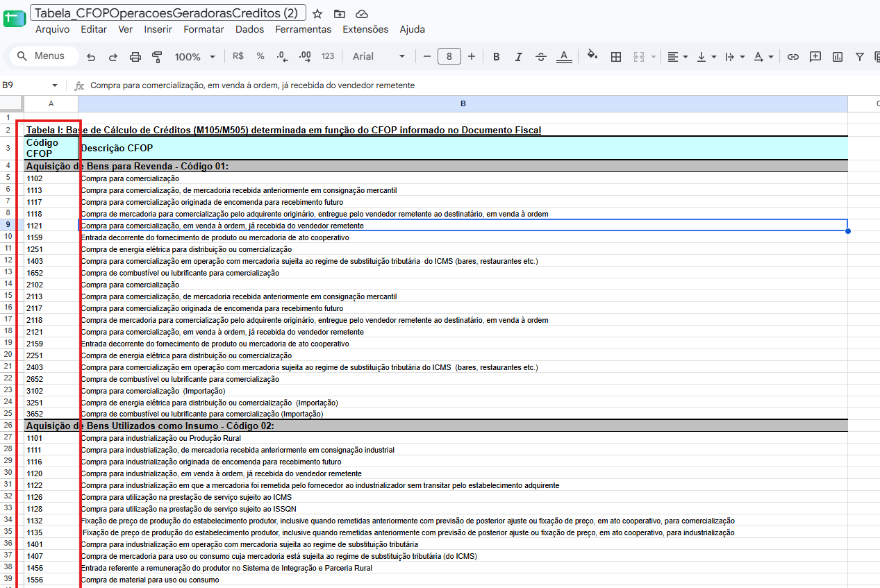This screenshot has width=880, height=588.
Task: Select row 9 header
Action: pyautogui.click(x=8, y=225)
